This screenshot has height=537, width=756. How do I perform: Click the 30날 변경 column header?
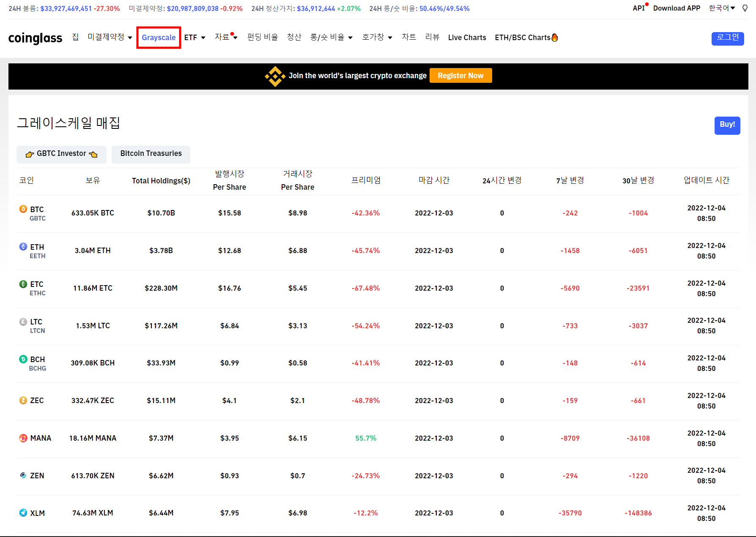pyautogui.click(x=638, y=180)
